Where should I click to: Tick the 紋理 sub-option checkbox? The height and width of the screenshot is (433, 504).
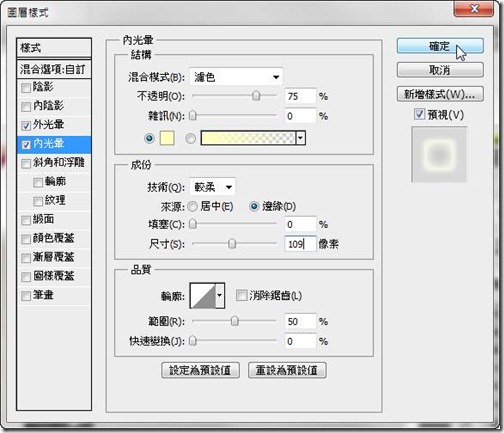(38, 201)
